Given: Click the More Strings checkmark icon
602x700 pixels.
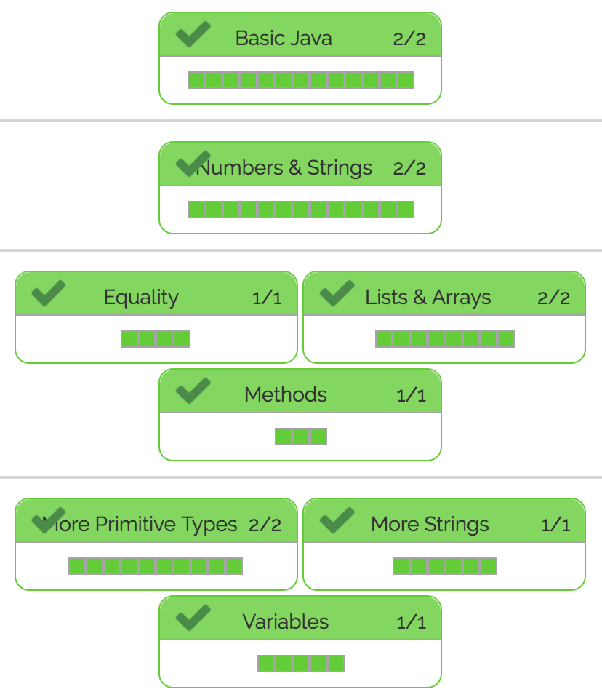Looking at the screenshot, I should click(337, 520).
